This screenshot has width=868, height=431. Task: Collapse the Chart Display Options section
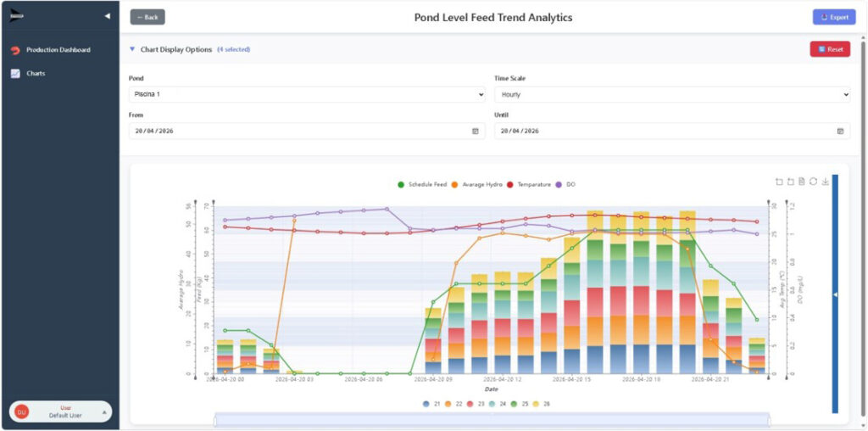[132, 49]
